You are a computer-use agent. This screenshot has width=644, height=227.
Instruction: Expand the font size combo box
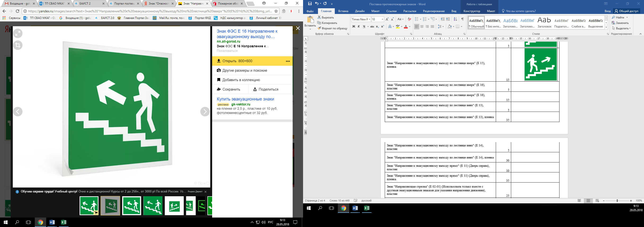click(x=382, y=19)
